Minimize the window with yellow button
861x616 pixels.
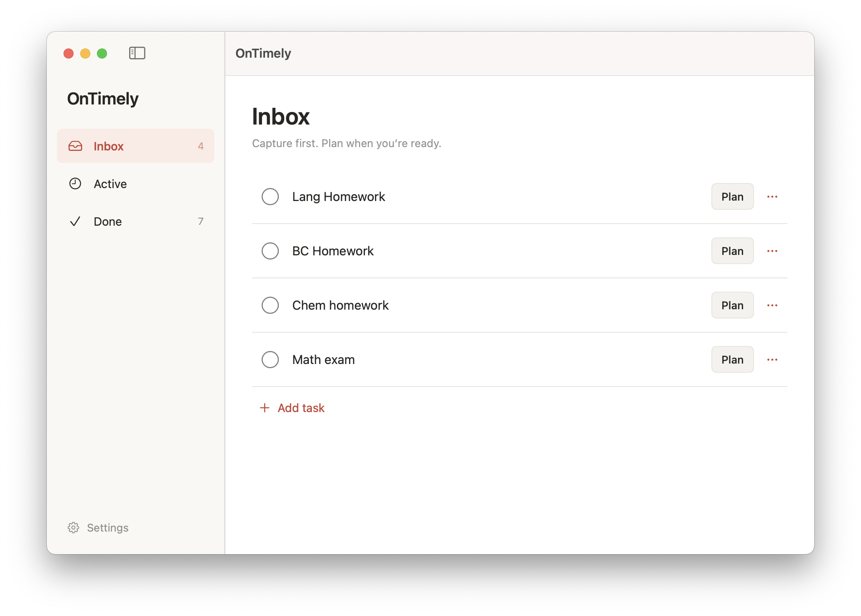[85, 53]
